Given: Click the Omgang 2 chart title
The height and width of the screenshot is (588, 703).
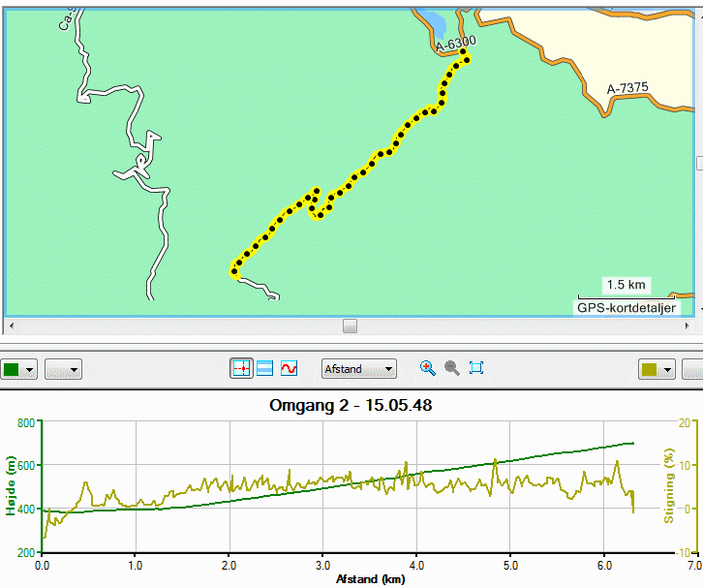Looking at the screenshot, I should click(351, 405).
